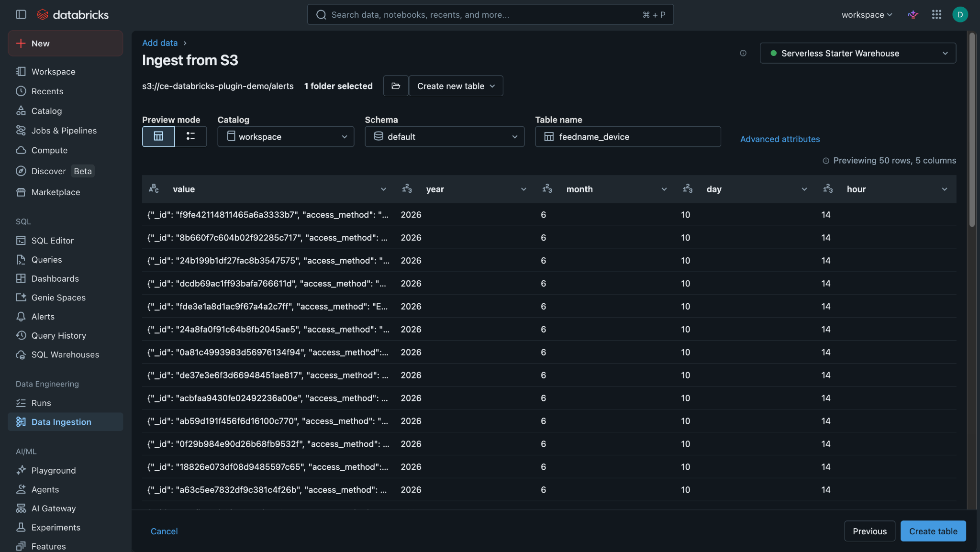Open the user avatar D menu
980x552 pixels.
coord(960,14)
